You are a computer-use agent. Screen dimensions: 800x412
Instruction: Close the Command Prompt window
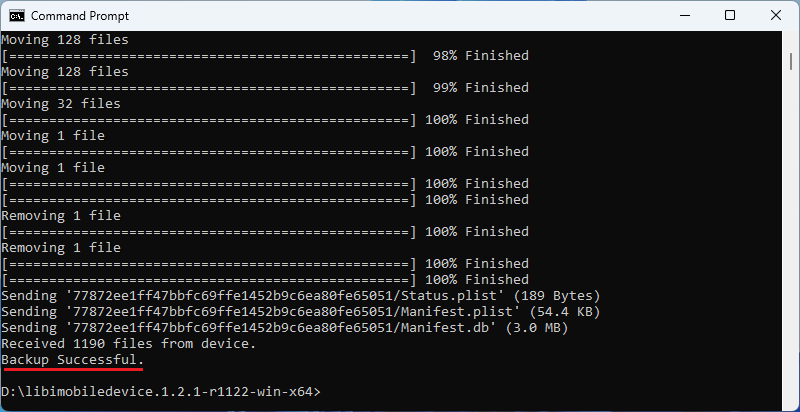click(775, 16)
